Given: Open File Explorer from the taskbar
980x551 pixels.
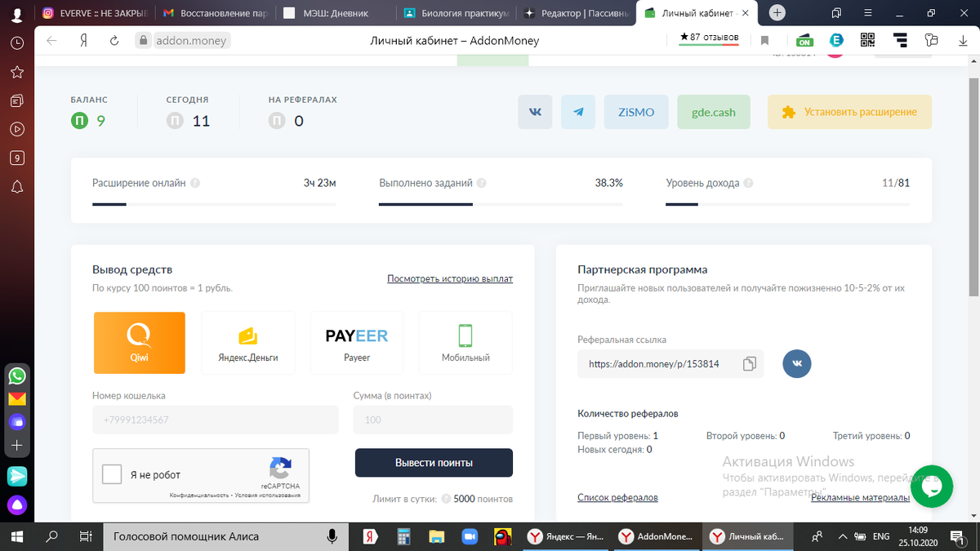Looking at the screenshot, I should click(x=436, y=536).
